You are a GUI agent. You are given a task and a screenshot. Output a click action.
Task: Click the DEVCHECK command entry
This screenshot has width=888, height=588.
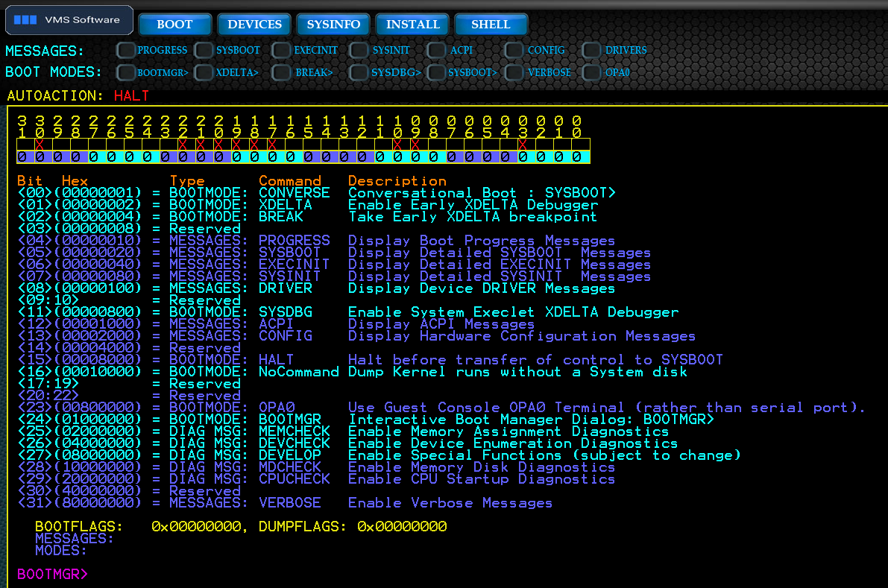coord(294,443)
